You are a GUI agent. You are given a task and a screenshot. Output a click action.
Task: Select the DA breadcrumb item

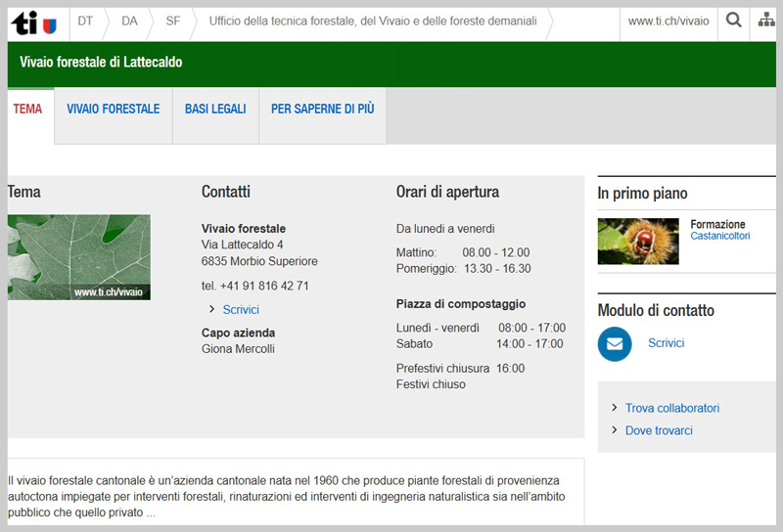click(129, 21)
